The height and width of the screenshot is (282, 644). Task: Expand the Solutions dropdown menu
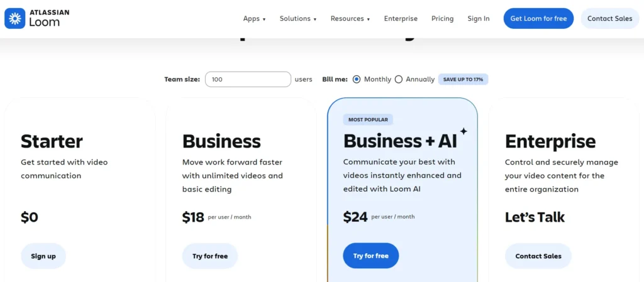coord(297,19)
